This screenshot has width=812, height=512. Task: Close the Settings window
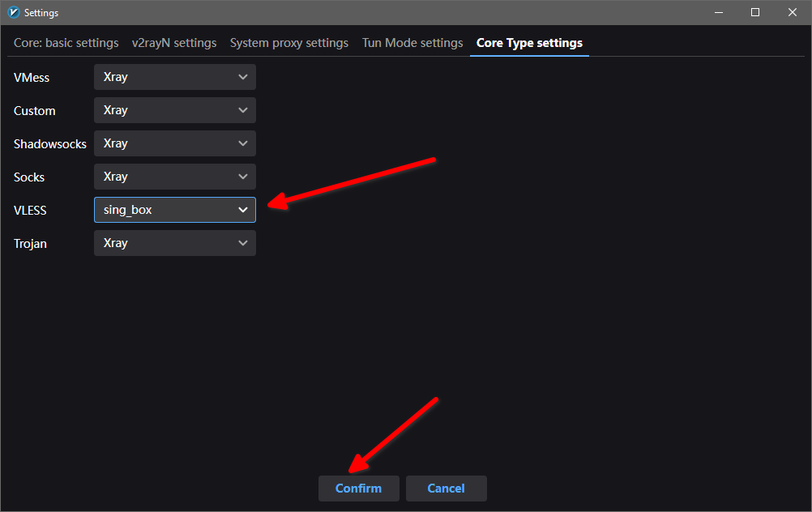coord(793,12)
